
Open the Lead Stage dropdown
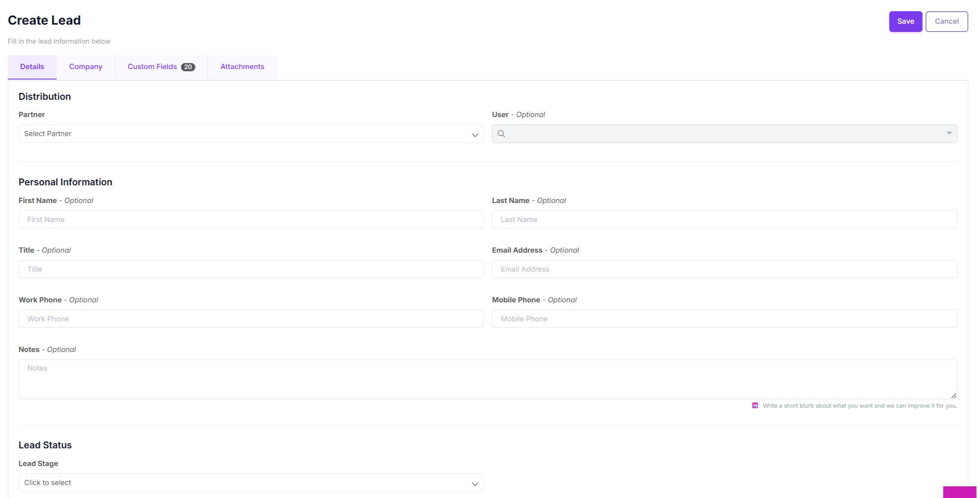point(251,482)
